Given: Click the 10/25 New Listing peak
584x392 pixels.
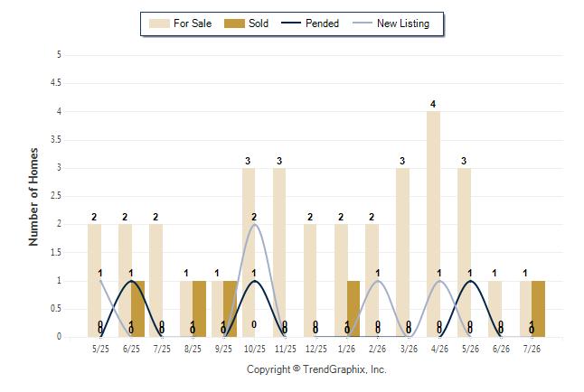Looking at the screenshot, I should click(x=254, y=225).
